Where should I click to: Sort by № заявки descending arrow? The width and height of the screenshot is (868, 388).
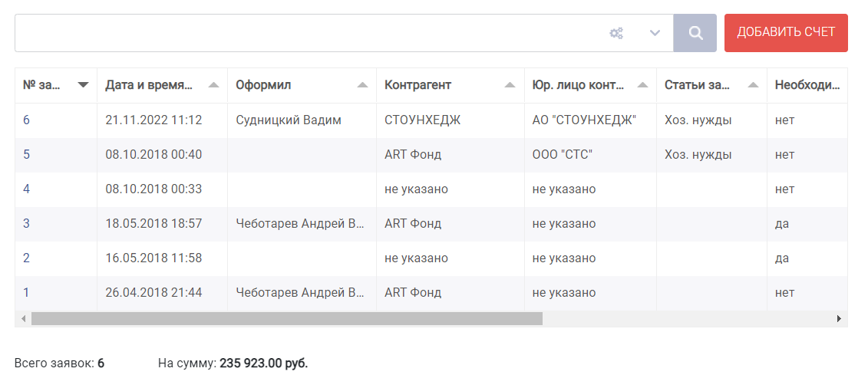pos(83,85)
